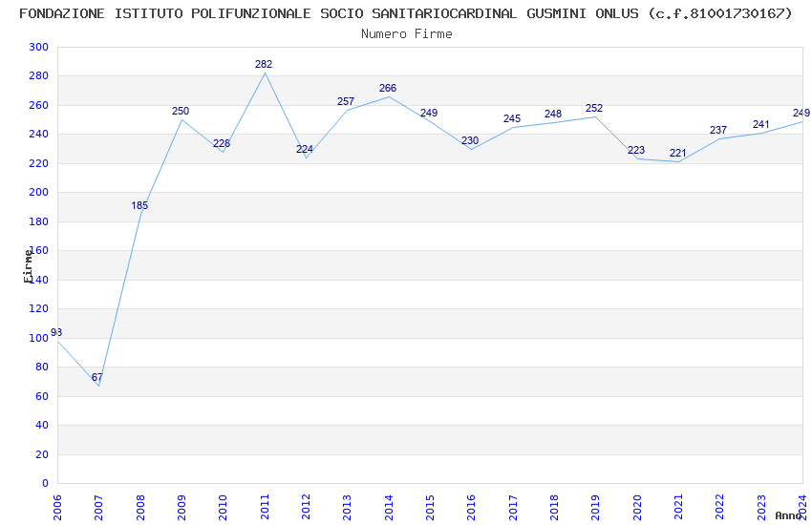This screenshot has height=525, width=812.
Task: Click the y-axis value 20
Action: click(x=42, y=454)
